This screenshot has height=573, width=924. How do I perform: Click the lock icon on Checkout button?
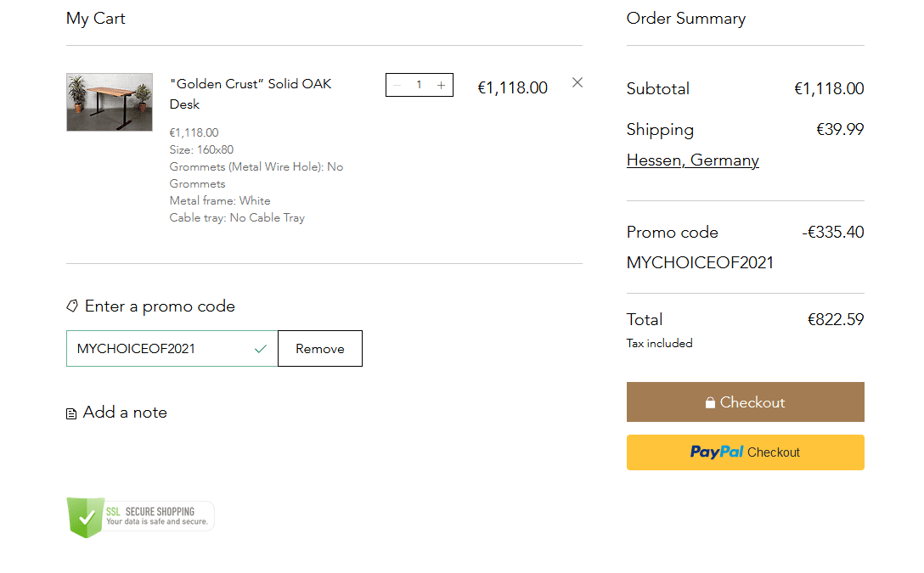tap(710, 403)
